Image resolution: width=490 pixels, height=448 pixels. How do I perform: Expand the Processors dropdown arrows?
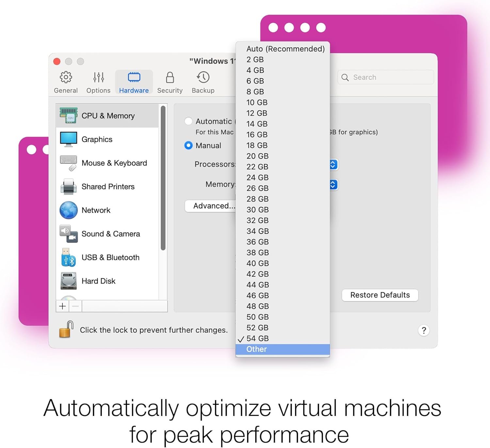point(333,164)
